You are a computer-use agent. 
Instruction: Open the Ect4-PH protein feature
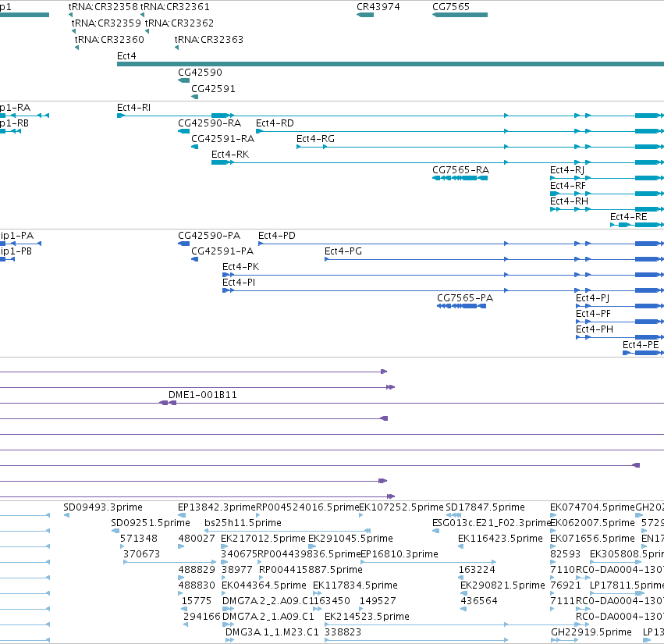click(620, 337)
